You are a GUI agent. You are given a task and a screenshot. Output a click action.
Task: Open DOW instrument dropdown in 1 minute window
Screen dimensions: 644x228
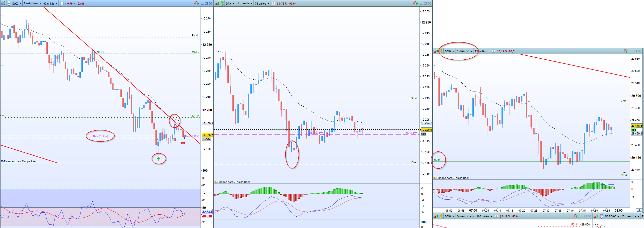pos(450,51)
